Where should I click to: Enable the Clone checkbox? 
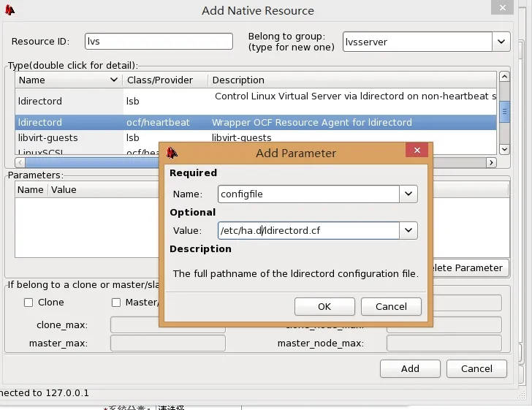pos(28,303)
